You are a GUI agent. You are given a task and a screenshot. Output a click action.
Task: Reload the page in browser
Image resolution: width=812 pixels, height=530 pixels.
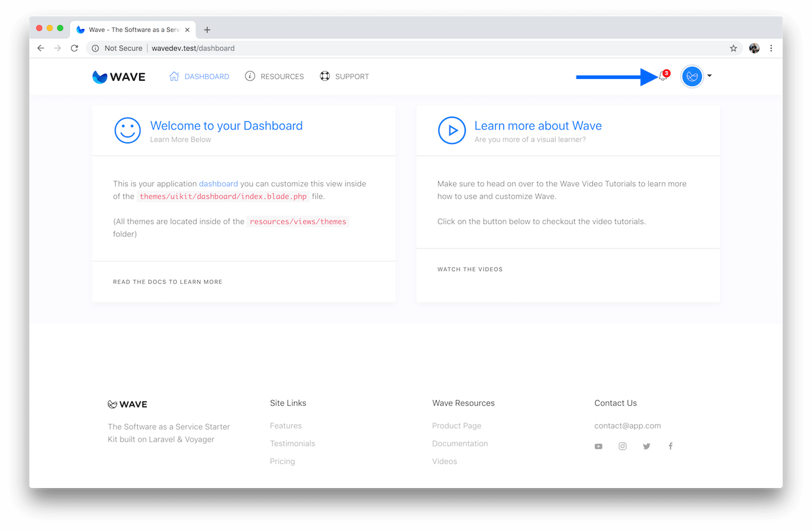[74, 48]
